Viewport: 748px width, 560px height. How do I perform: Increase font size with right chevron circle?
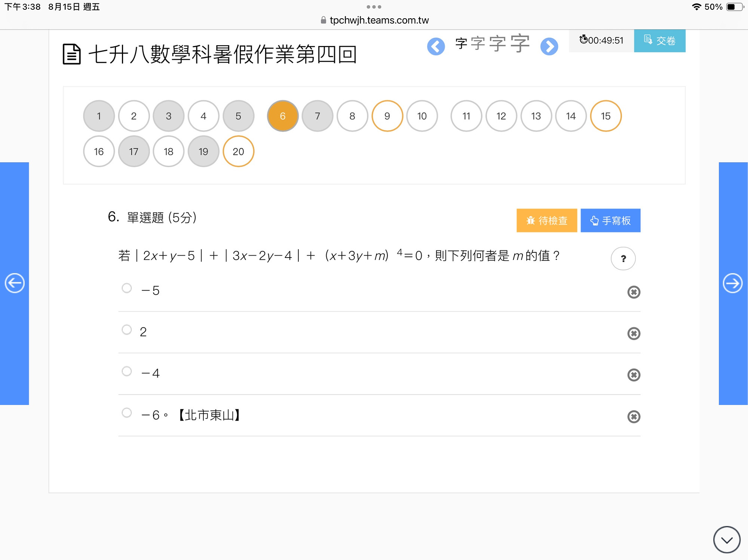click(x=549, y=46)
